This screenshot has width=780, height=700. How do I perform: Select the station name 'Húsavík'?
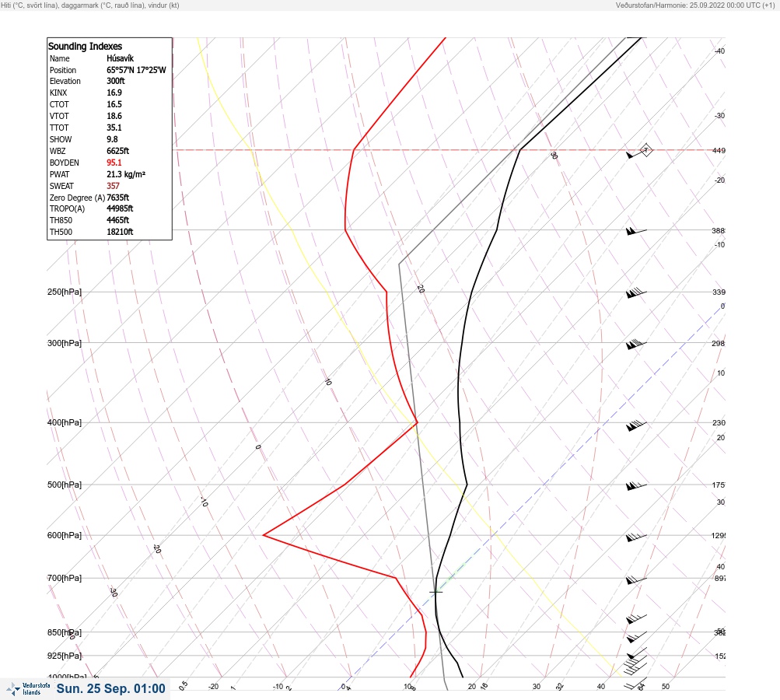[x=120, y=58]
